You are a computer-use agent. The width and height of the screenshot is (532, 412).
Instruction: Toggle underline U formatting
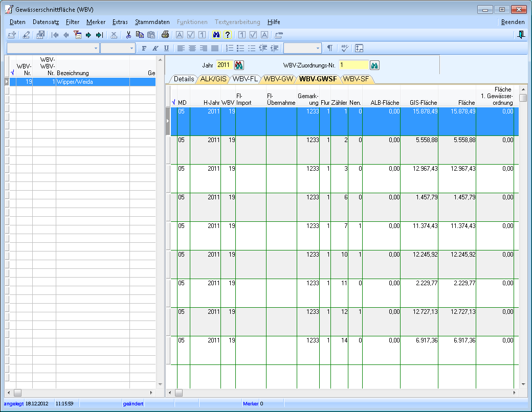[x=166, y=48]
